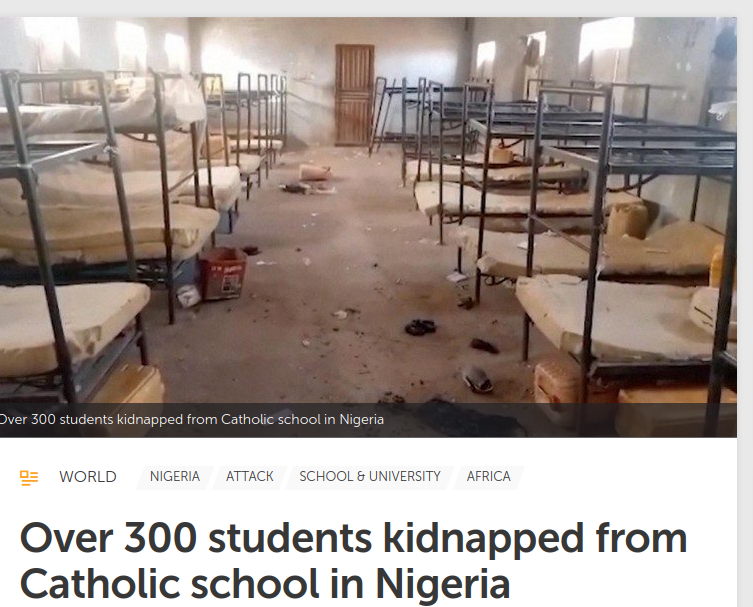Open the AFRICA topic tag
This screenshot has height=607, width=753.
click(x=488, y=476)
